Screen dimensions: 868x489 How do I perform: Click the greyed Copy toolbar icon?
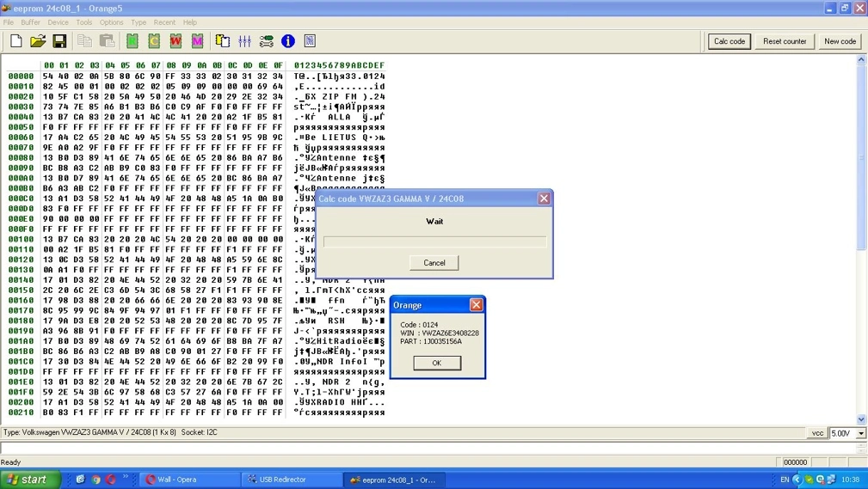[x=84, y=41]
